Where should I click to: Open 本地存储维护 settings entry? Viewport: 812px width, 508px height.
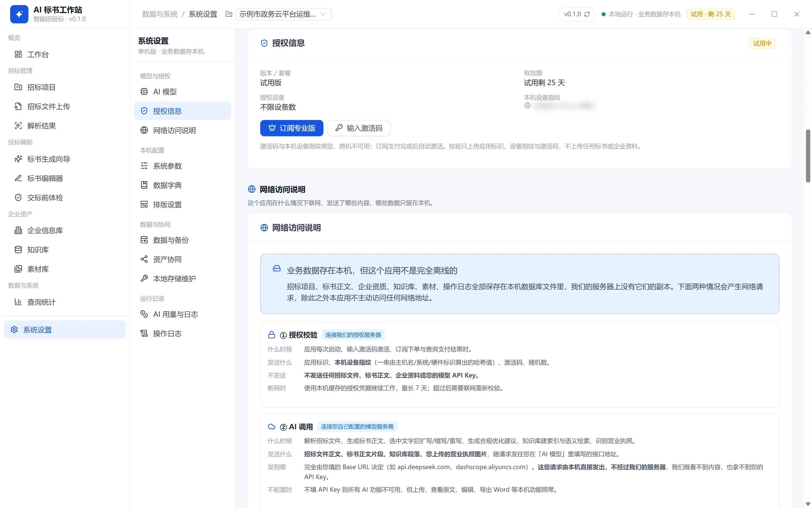(182, 279)
